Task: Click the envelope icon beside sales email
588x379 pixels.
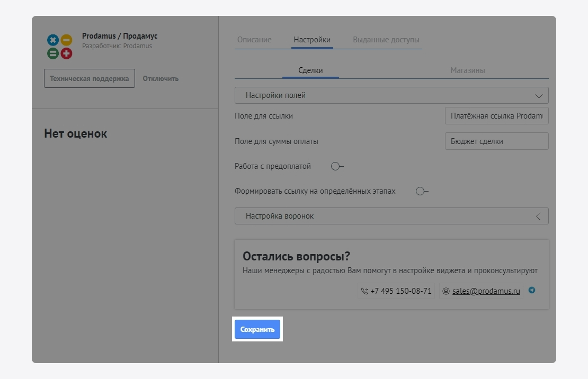Action: (446, 291)
